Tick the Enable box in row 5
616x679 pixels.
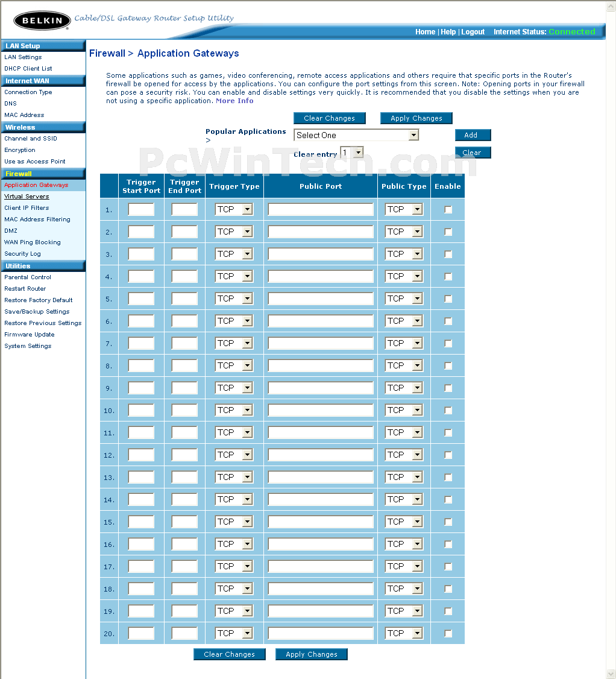point(448,298)
